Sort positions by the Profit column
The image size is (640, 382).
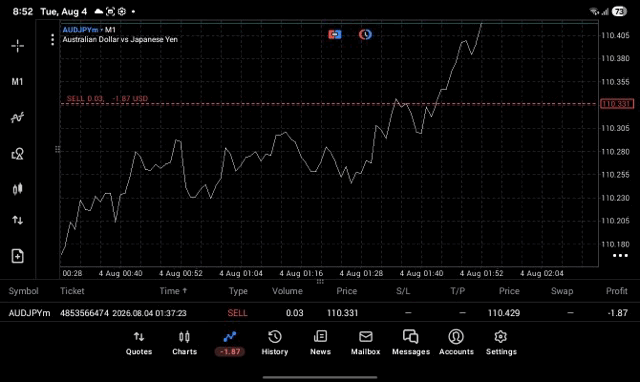pyautogui.click(x=616, y=291)
